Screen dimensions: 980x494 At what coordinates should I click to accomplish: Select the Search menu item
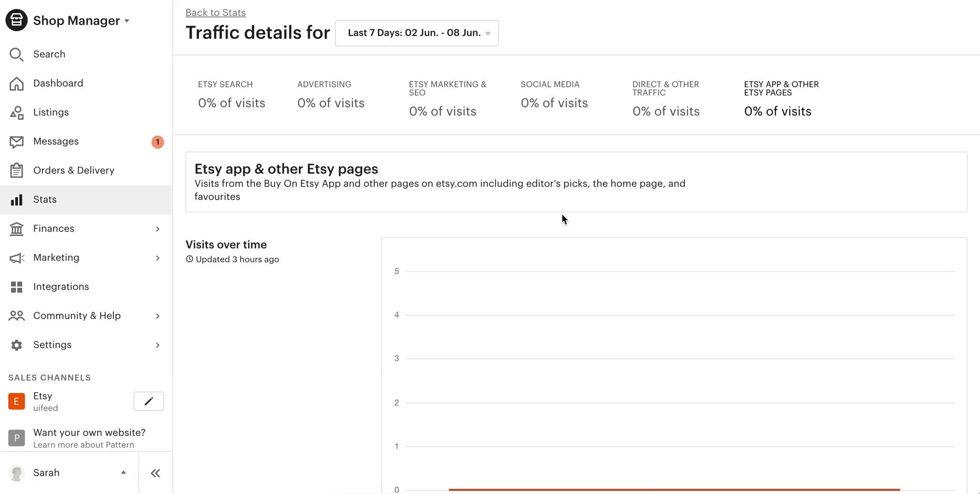[x=86, y=54]
